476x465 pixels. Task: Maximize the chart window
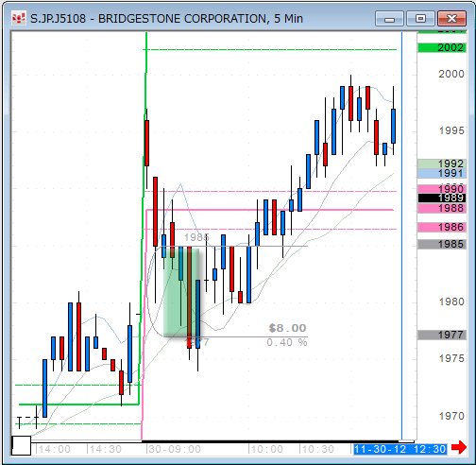click(x=420, y=19)
